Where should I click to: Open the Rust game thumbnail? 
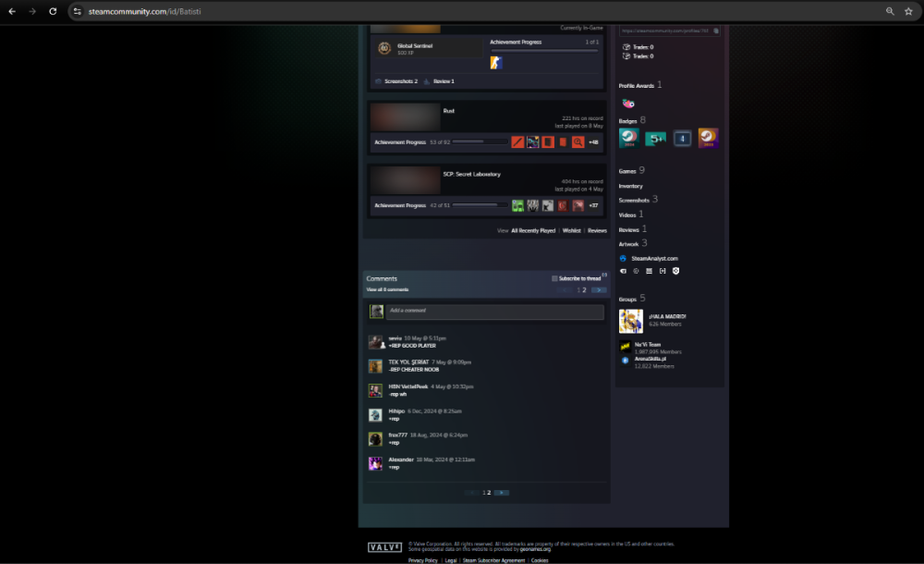pyautogui.click(x=406, y=116)
